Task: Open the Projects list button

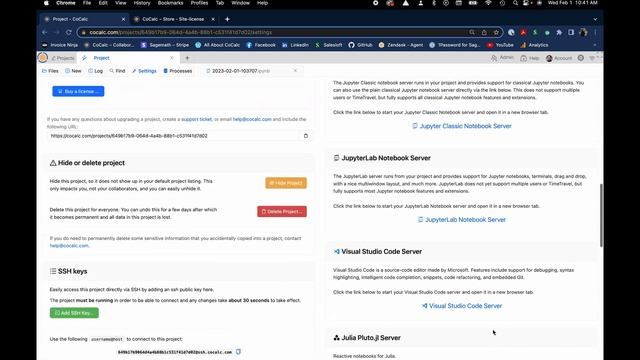Action: click(63, 58)
